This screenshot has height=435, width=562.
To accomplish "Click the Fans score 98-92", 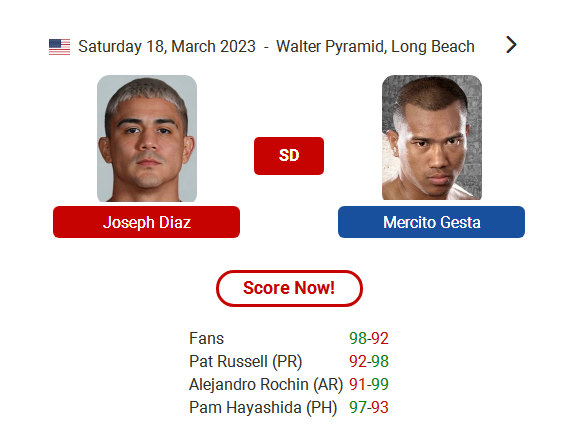I will [x=369, y=338].
